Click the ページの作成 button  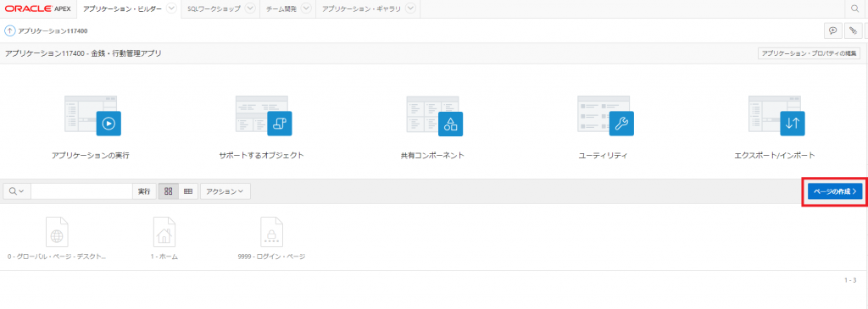(x=835, y=190)
